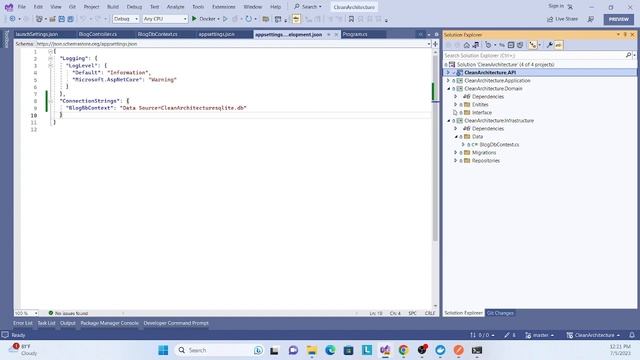This screenshot has height=360, width=640.
Task: Expand the CleanArchitecture.API project node
Action: point(448,72)
